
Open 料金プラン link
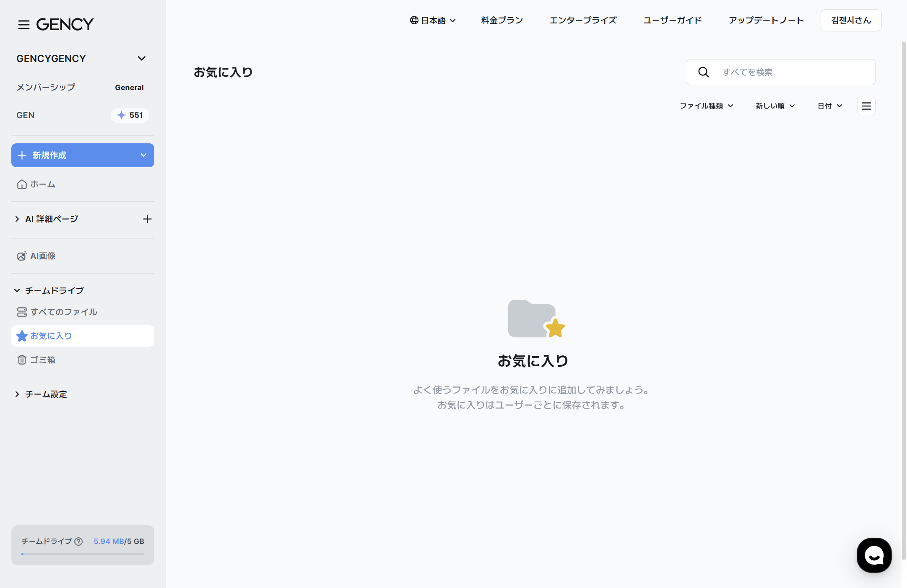tap(502, 20)
